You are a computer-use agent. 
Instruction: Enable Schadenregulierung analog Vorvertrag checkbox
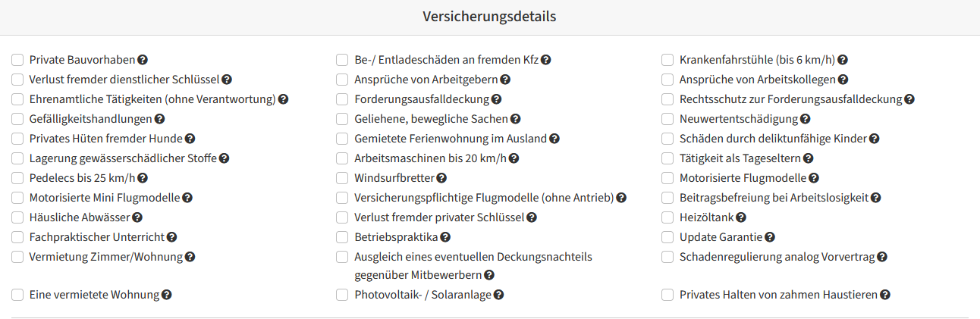667,257
